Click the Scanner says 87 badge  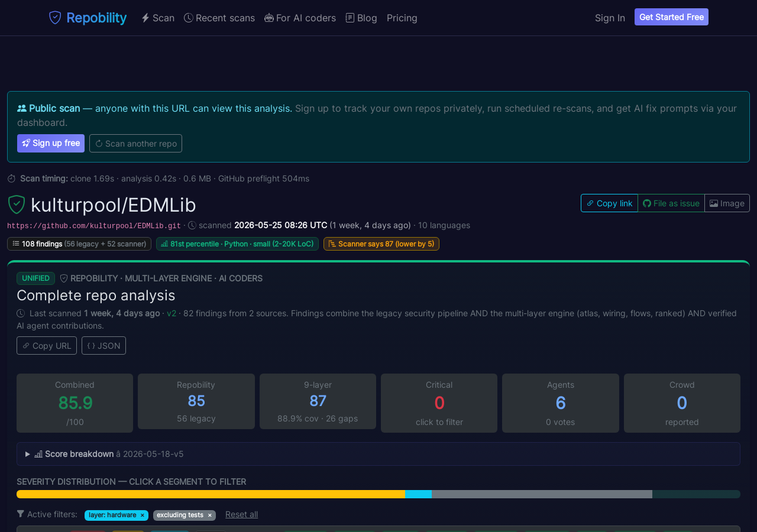point(381,244)
